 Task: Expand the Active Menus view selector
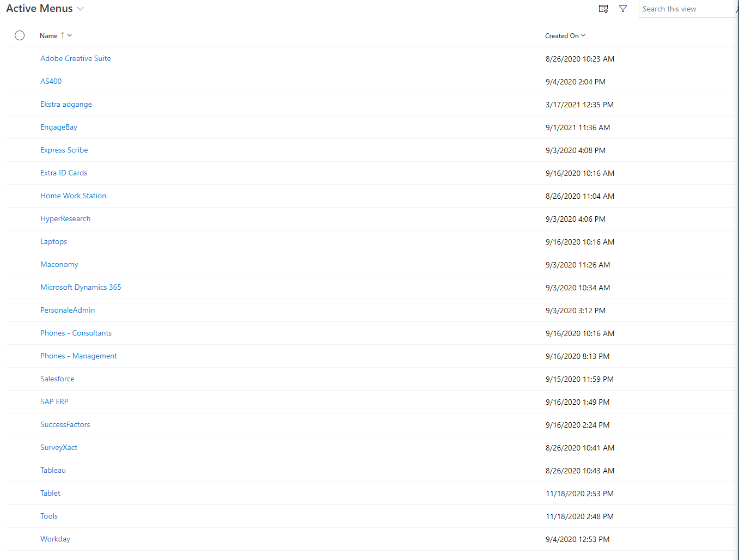[81, 9]
